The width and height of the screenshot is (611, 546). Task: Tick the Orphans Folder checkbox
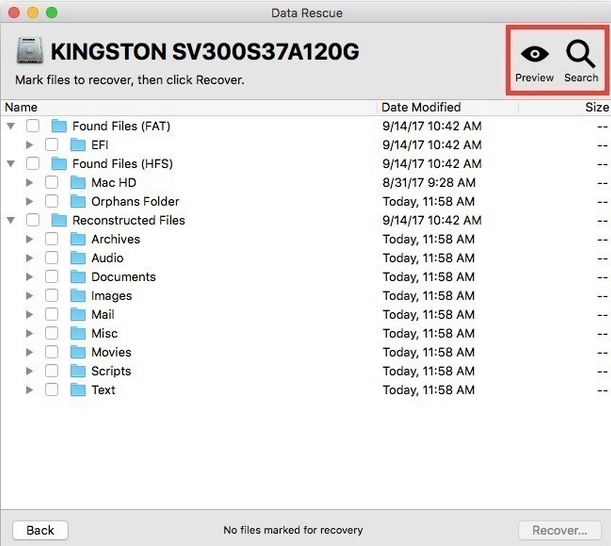(51, 201)
